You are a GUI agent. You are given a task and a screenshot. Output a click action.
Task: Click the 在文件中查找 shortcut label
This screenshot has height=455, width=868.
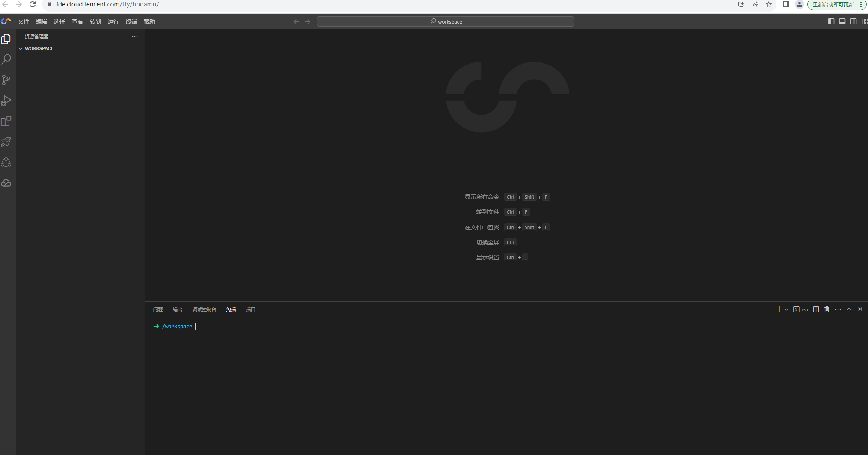point(482,227)
